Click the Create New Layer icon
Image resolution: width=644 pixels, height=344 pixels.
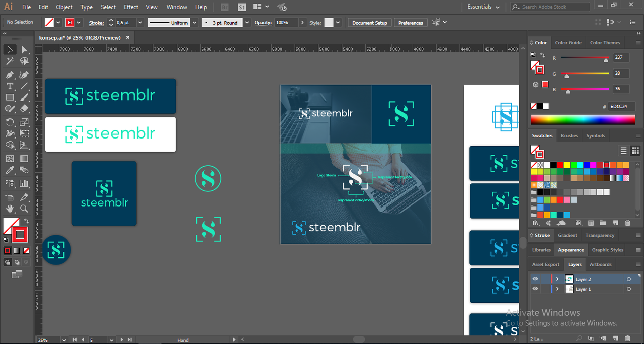tap(616, 338)
